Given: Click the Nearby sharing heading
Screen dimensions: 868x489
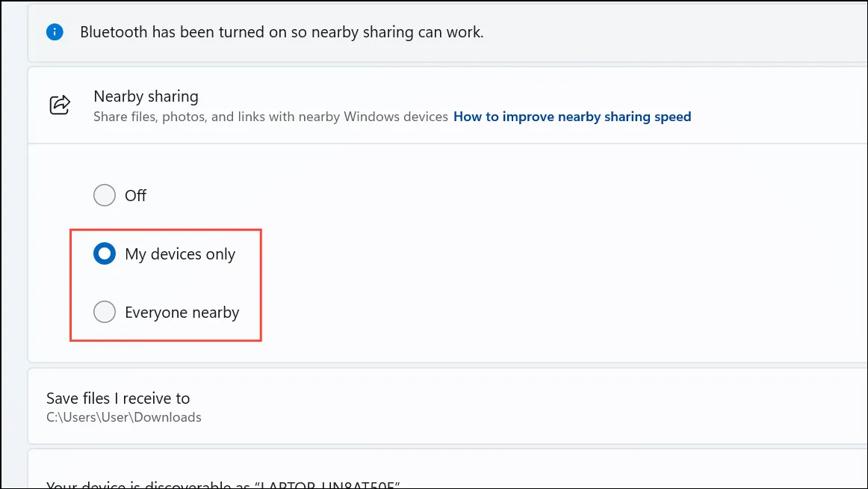Looking at the screenshot, I should click(x=146, y=96).
